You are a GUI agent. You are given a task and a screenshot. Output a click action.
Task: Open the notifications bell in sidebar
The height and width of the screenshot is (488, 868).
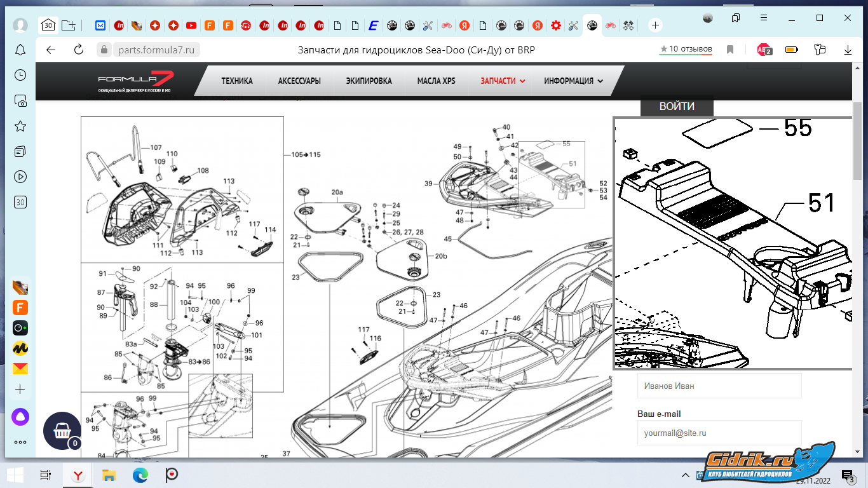click(x=20, y=50)
